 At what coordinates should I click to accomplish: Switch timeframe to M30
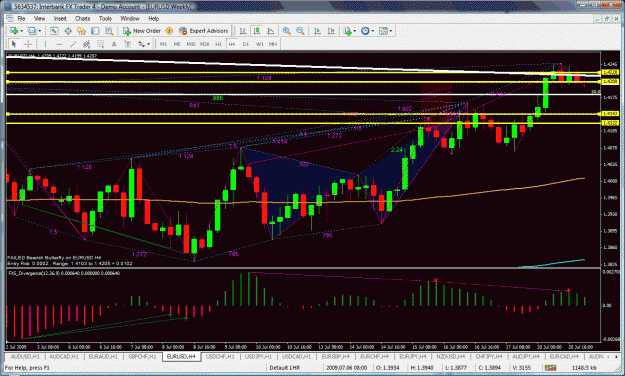point(204,44)
